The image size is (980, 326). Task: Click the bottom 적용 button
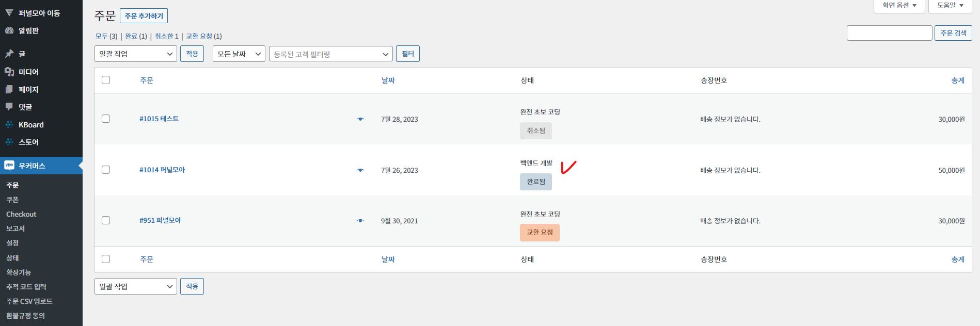pos(192,286)
